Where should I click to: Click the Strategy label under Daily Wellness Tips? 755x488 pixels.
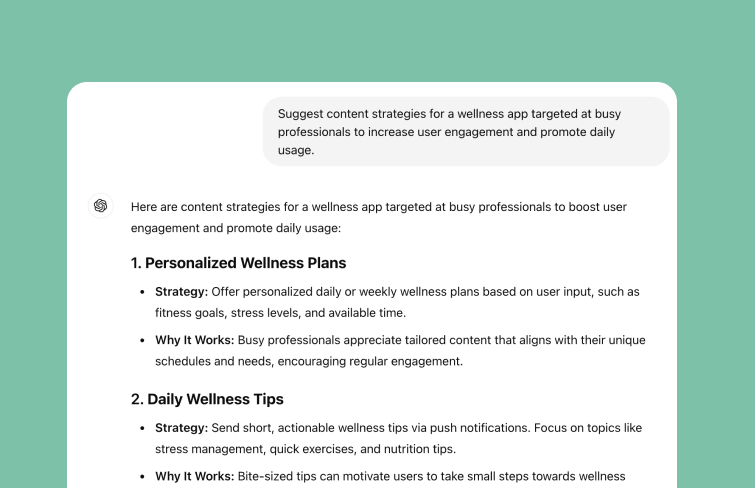tap(182, 428)
